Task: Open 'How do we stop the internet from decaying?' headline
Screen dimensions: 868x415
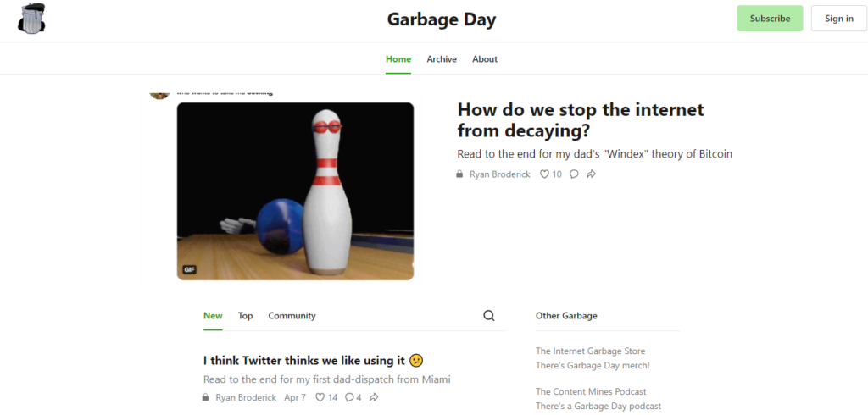Action: pyautogui.click(x=580, y=120)
